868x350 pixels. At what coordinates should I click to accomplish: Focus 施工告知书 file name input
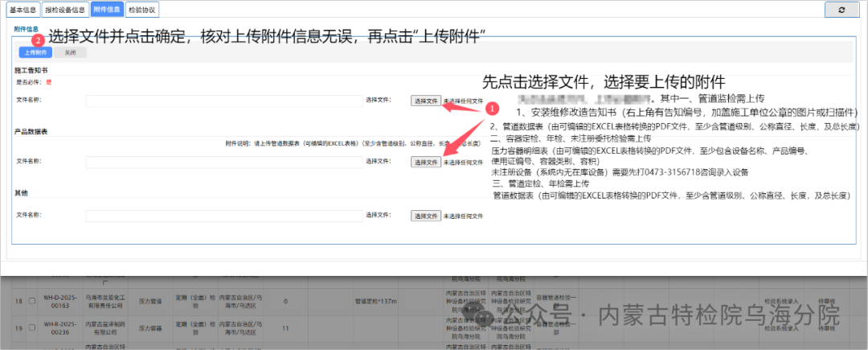(223, 101)
